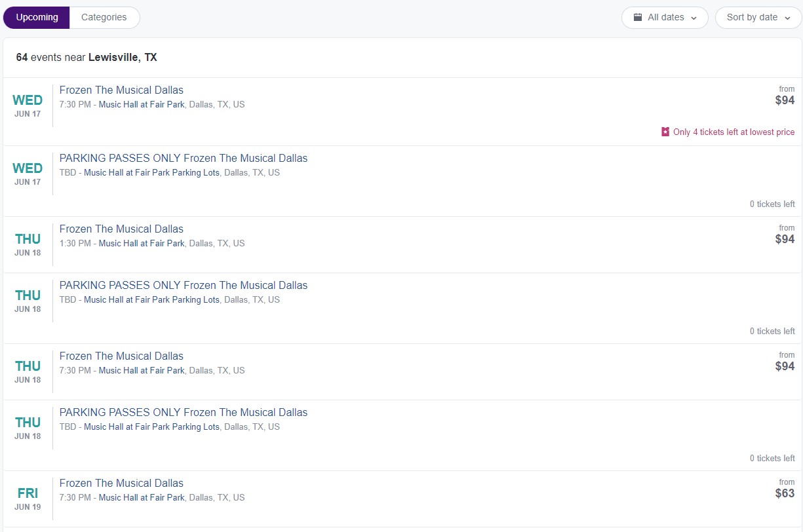803x532 pixels.
Task: Open Music Hall at Fair Park link, Fri Jun 19
Action: pos(142,497)
